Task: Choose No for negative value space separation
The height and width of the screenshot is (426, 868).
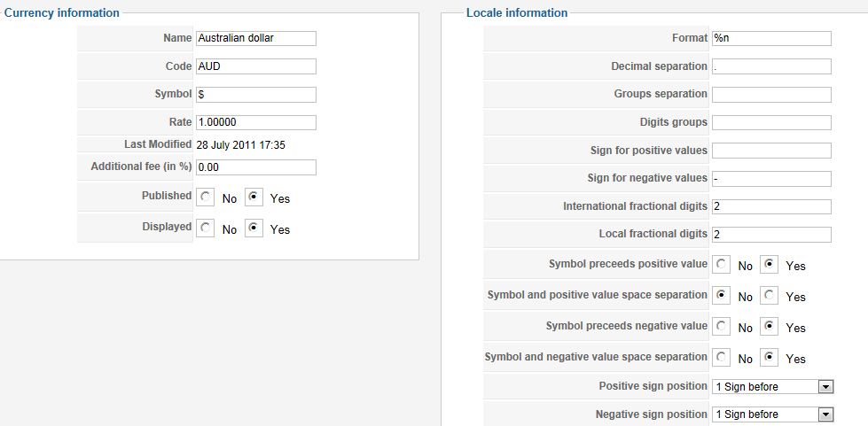Action: pos(722,358)
